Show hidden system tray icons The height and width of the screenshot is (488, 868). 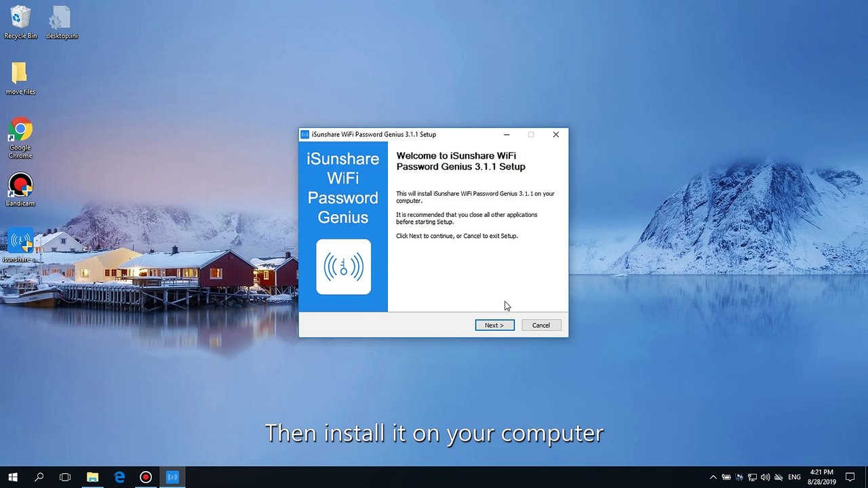[713, 477]
